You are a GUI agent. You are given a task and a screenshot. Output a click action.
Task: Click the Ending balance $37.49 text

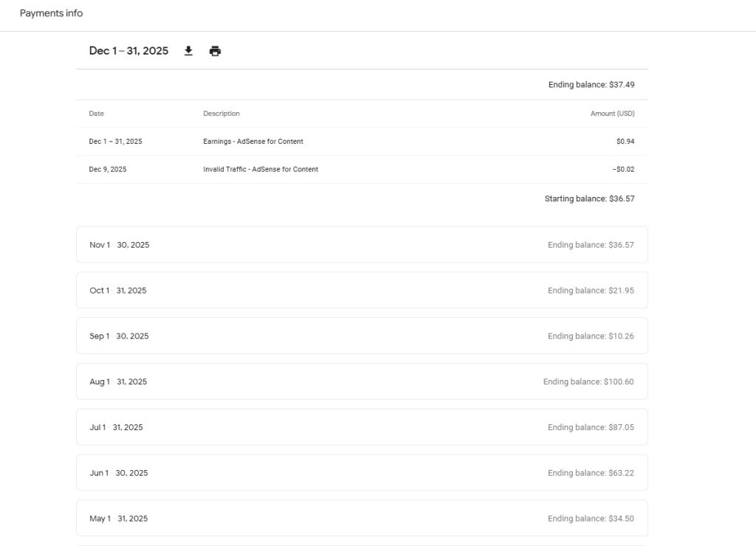coord(591,85)
